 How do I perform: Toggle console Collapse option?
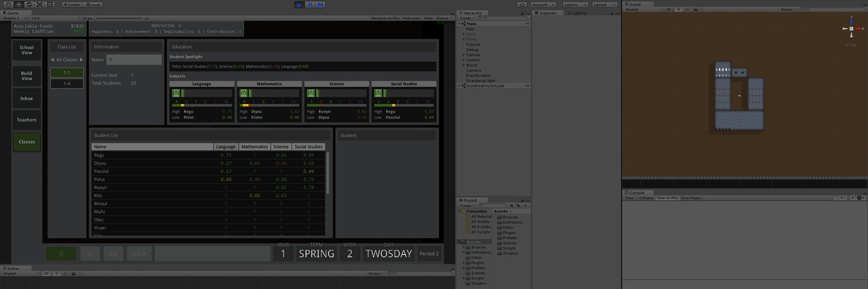tap(646, 197)
